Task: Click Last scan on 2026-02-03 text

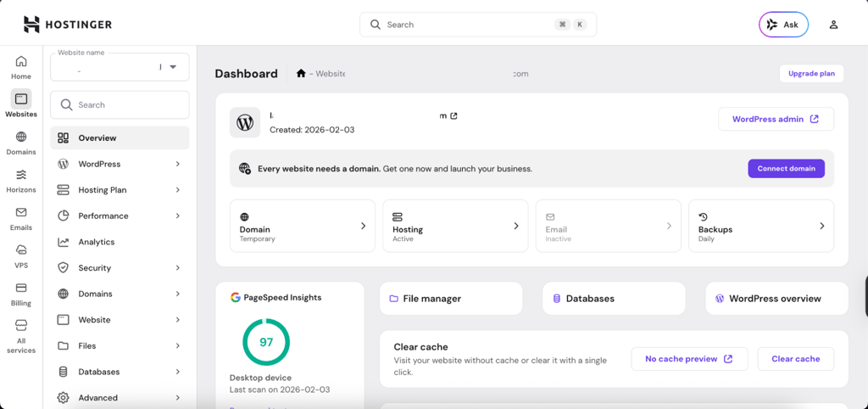Action: pos(280,389)
